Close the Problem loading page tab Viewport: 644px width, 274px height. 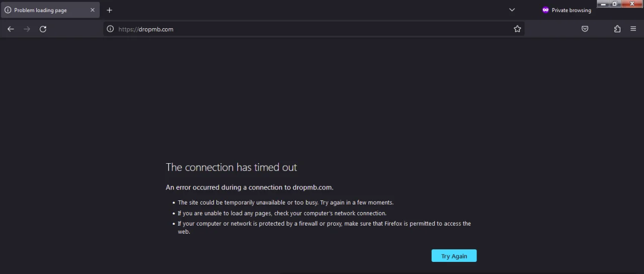(93, 10)
